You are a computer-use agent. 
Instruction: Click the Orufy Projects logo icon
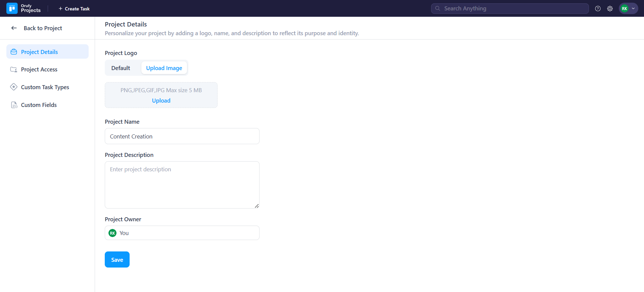coord(12,8)
